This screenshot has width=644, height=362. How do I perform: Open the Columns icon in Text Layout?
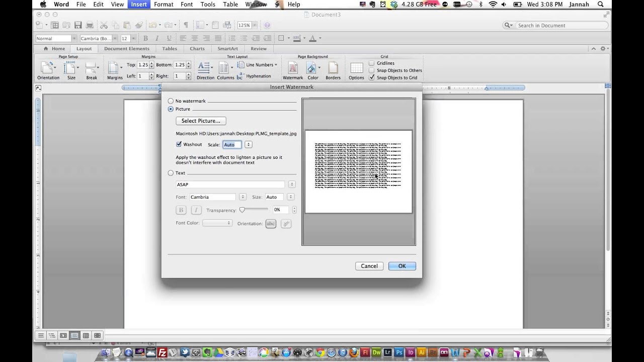(225, 68)
